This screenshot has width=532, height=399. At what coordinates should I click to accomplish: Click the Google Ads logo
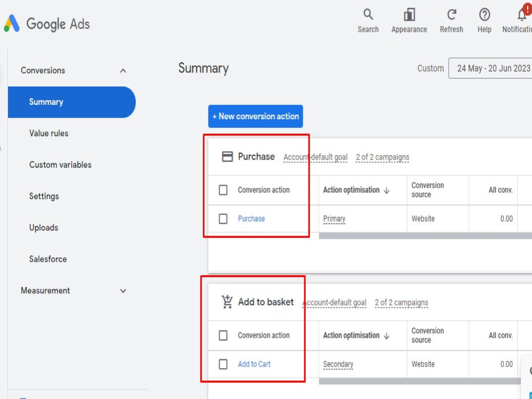click(x=47, y=24)
